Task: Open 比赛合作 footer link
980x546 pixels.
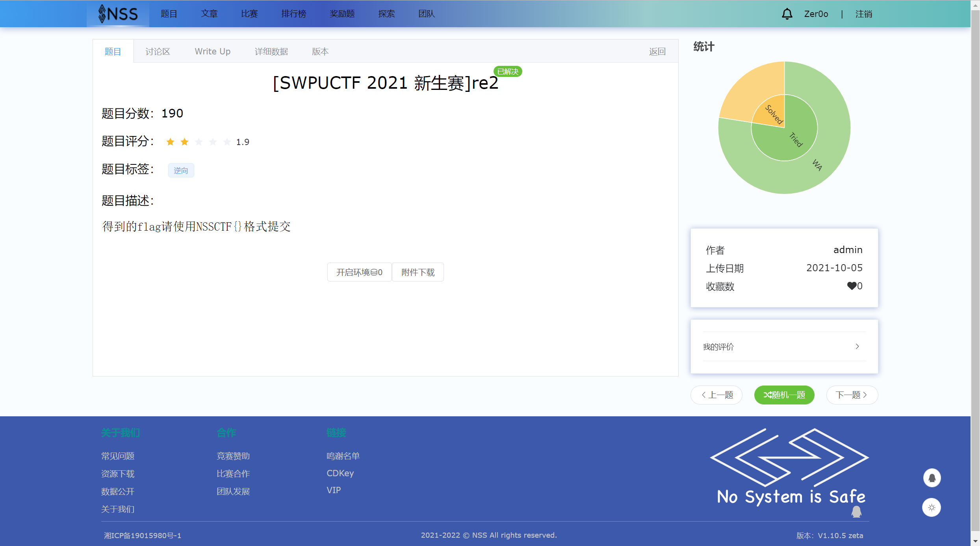Action: [233, 473]
